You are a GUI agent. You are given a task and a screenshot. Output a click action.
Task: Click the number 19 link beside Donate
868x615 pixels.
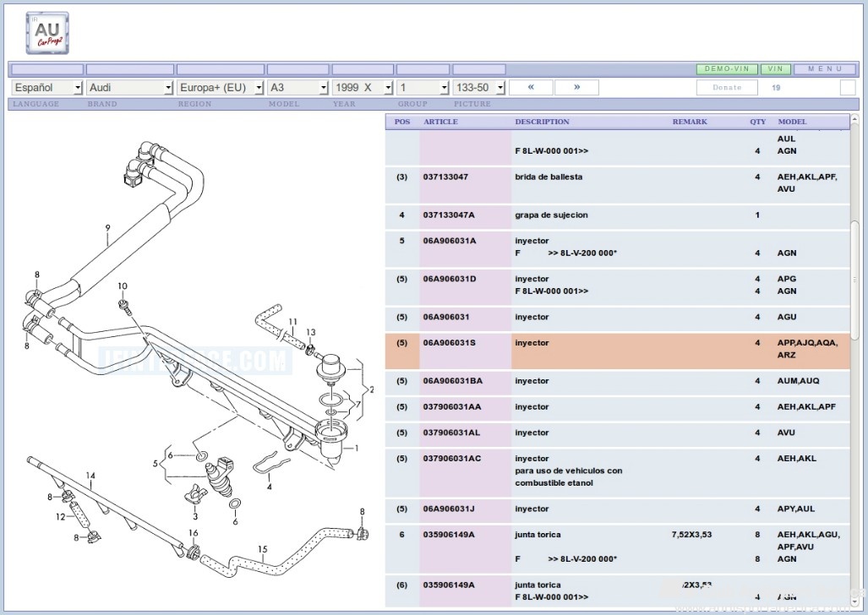pyautogui.click(x=776, y=88)
